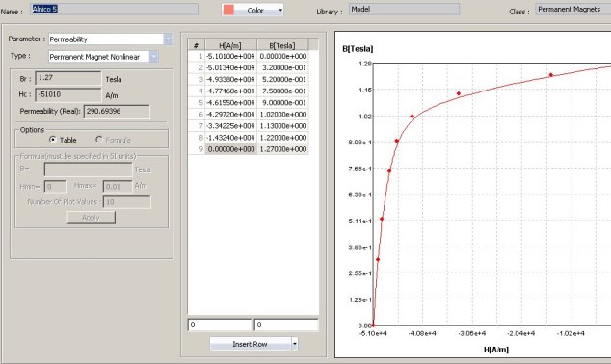Select cell -4.61550e+004 in row 5
This screenshot has width=611, height=364.
click(x=230, y=103)
